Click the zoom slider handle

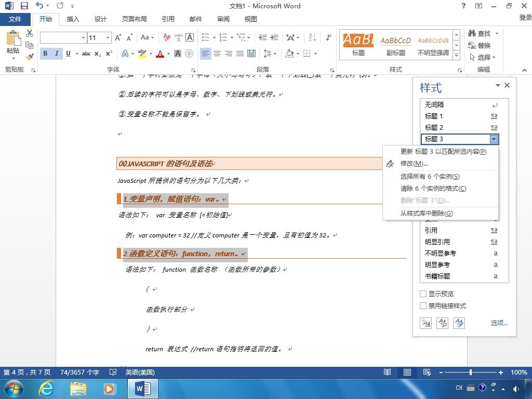tap(471, 372)
